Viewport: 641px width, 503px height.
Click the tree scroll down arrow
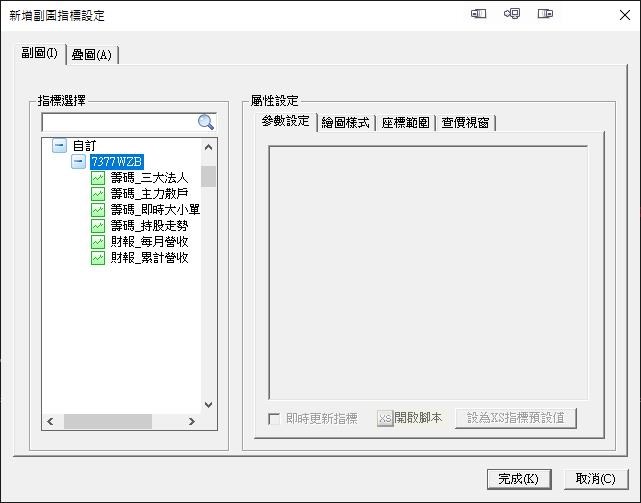coord(208,405)
